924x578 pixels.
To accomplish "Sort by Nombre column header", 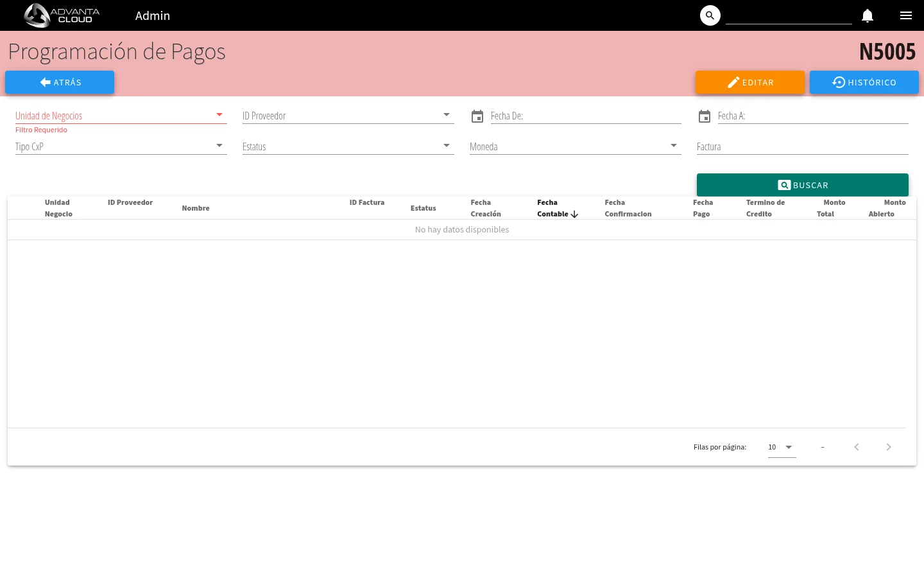I will [196, 208].
